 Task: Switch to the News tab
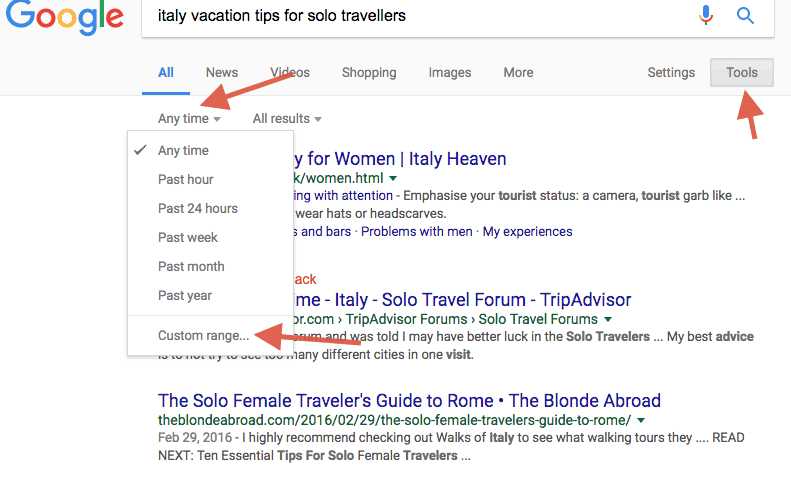click(222, 73)
